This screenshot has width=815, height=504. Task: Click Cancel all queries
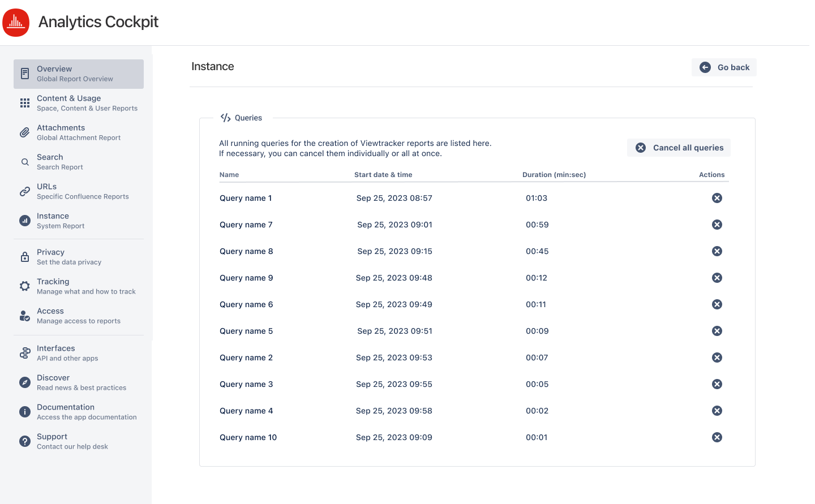[x=679, y=147]
